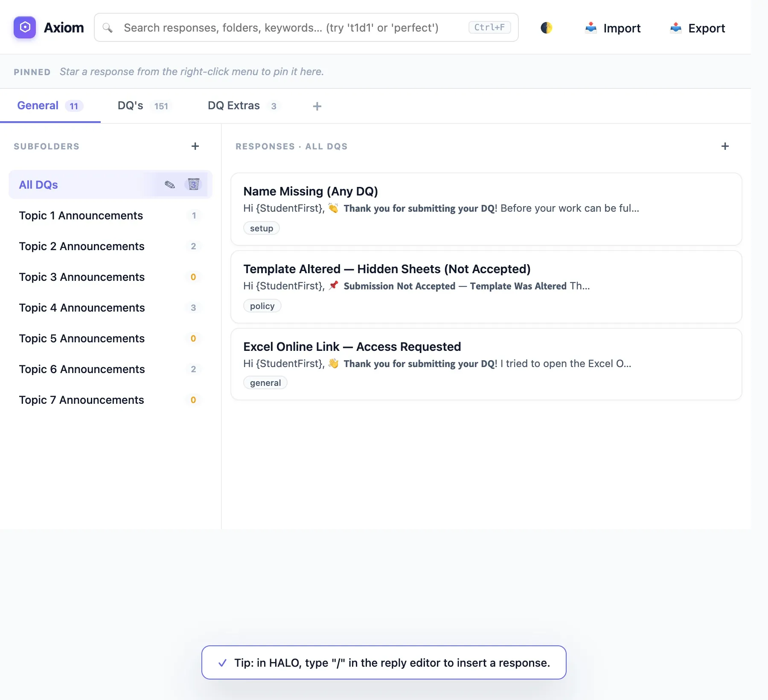Click the general tag chip

pos(265,382)
